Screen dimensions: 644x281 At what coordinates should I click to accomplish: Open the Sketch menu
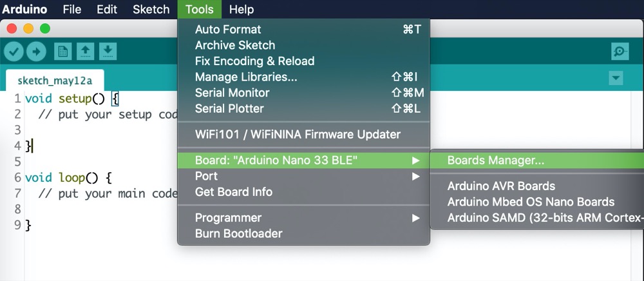pos(151,9)
